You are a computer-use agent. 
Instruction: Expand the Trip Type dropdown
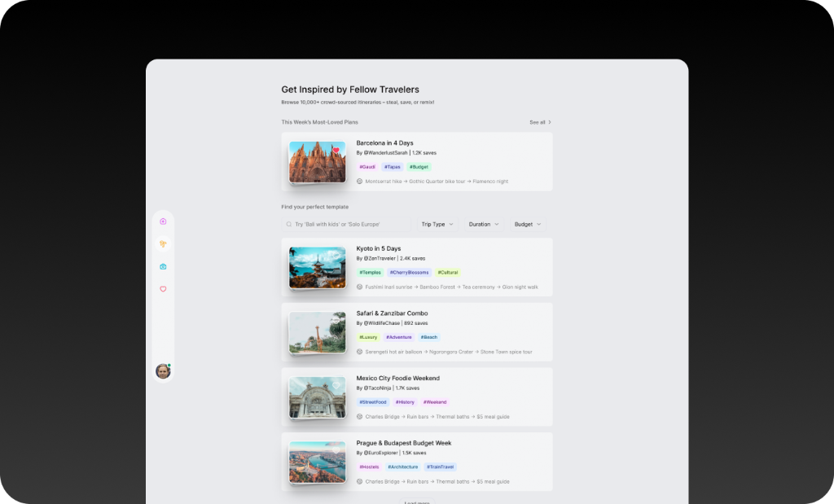tap(437, 225)
